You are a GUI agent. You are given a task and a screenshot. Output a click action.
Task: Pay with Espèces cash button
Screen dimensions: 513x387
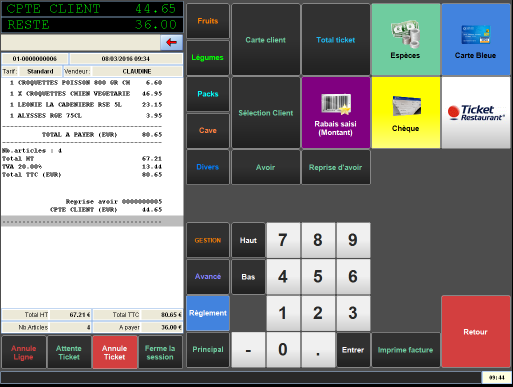[406, 39]
